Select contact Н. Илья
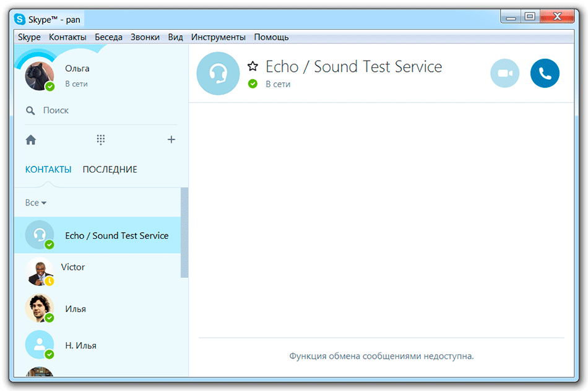Viewport: 588px width, 391px height. (x=80, y=345)
